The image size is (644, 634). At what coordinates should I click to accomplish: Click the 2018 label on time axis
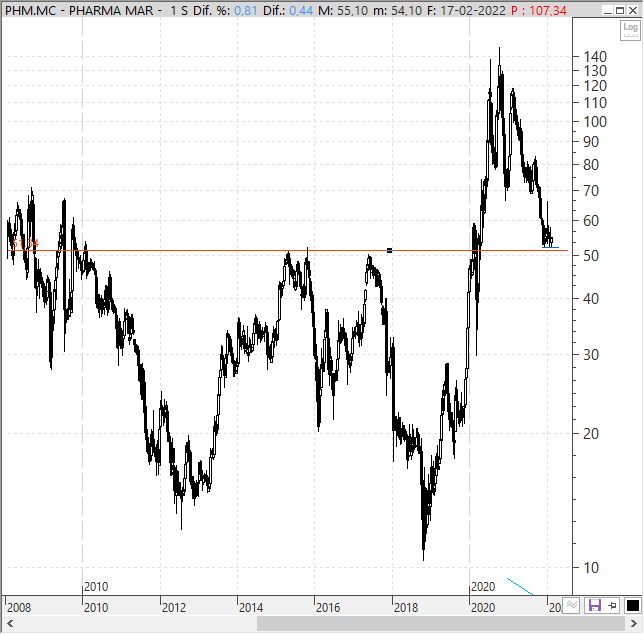pos(405,607)
